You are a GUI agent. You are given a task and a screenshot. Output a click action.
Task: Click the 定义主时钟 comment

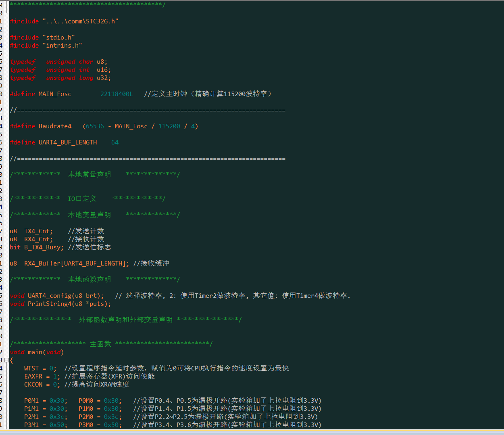coord(208,94)
